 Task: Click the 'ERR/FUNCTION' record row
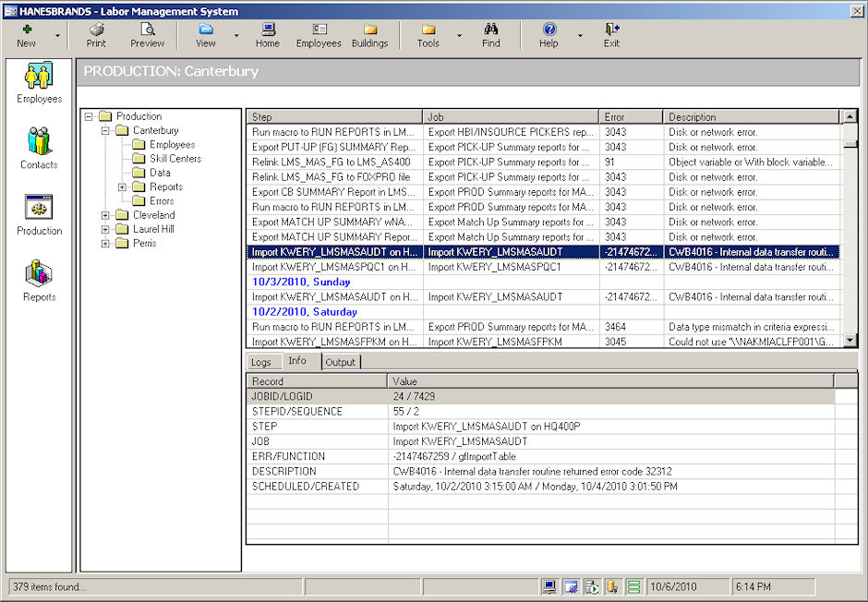coord(541,456)
